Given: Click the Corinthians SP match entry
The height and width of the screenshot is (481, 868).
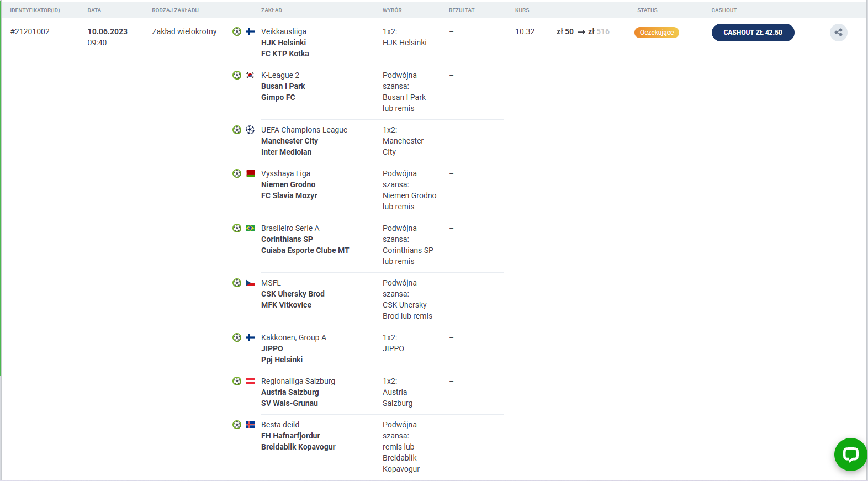Looking at the screenshot, I should (x=287, y=239).
